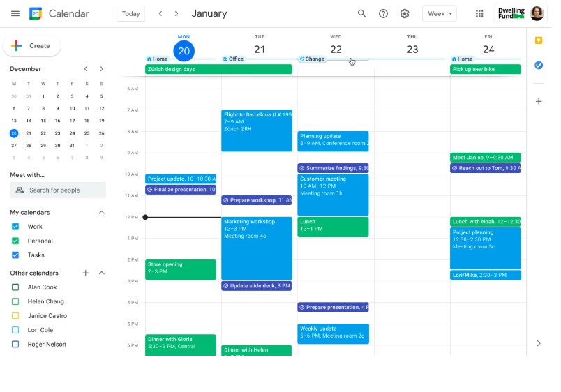
Task: Collapse the My calendars section
Action: [102, 213]
